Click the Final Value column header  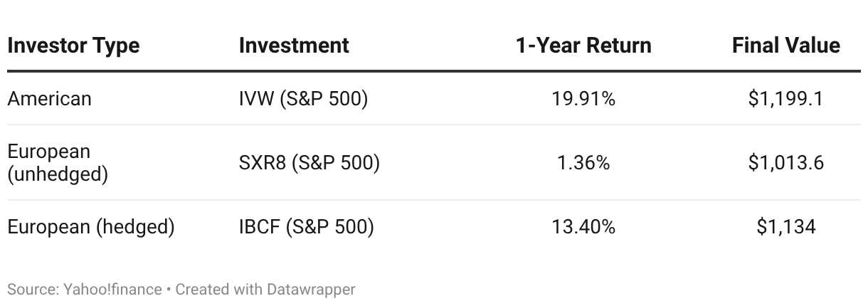[786, 46]
